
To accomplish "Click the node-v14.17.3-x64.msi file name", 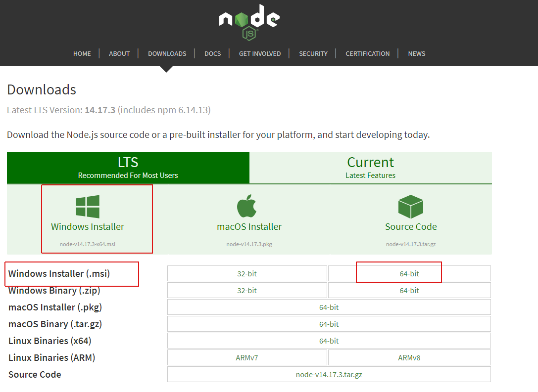I will coord(88,244).
